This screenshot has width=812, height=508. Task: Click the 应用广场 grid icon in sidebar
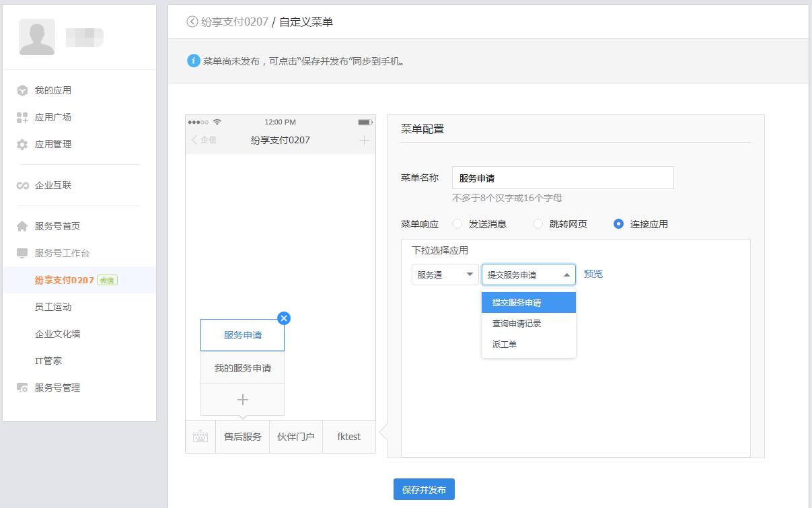coord(22,118)
